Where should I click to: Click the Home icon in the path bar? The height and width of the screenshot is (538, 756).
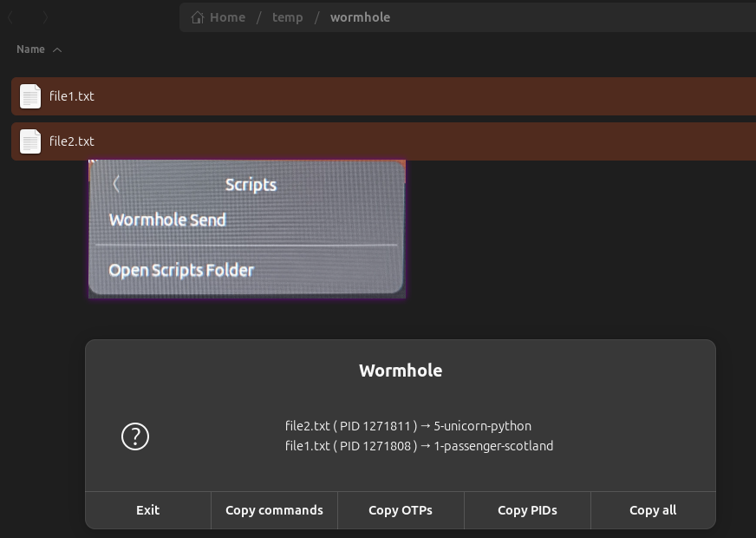pyautogui.click(x=199, y=16)
